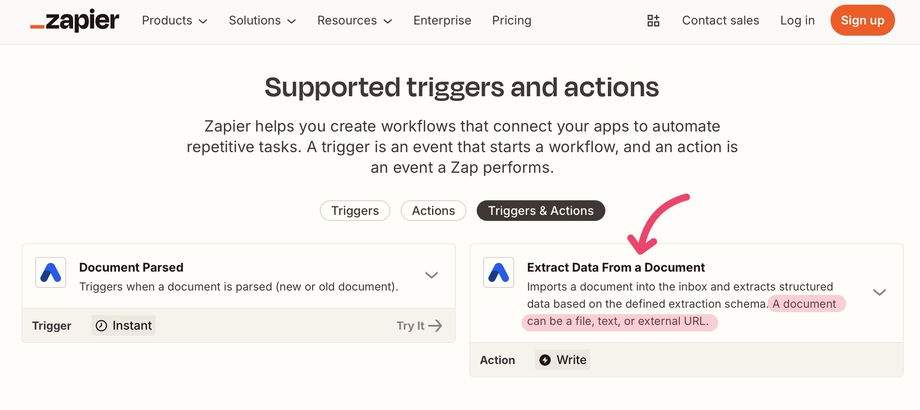Click the Zapier logo

pos(74,20)
